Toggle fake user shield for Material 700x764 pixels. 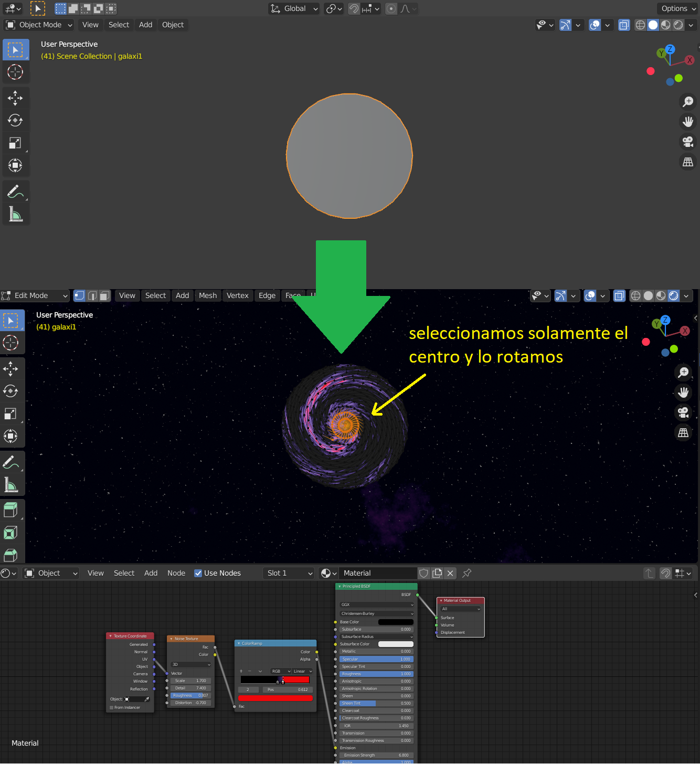click(424, 573)
